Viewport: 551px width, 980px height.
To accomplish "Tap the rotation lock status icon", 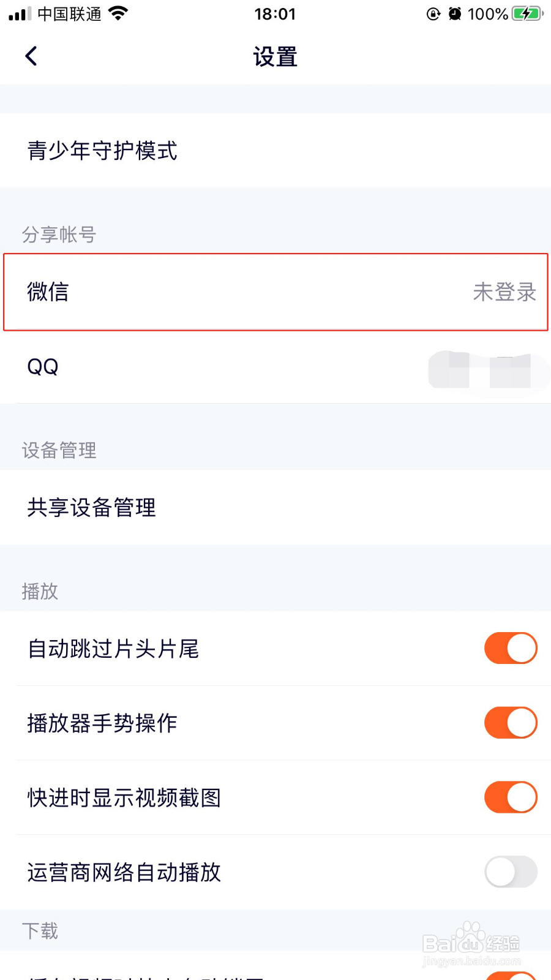I will (433, 13).
